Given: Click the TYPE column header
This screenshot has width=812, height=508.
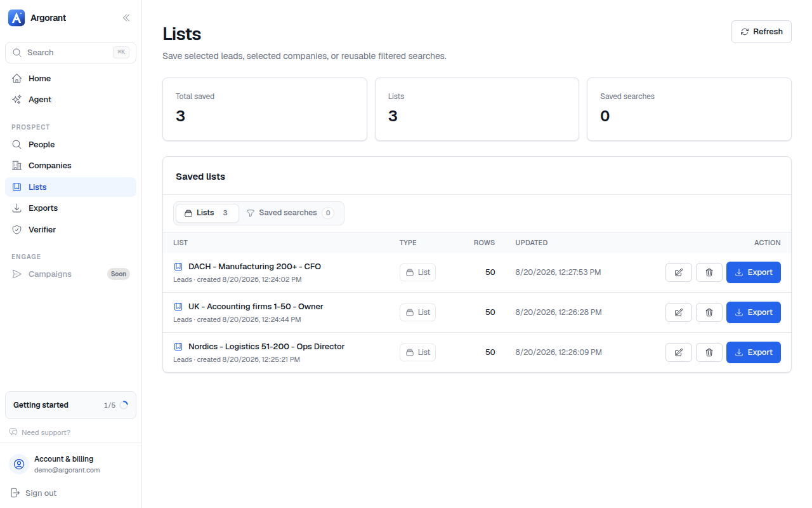Looking at the screenshot, I should click(408, 243).
